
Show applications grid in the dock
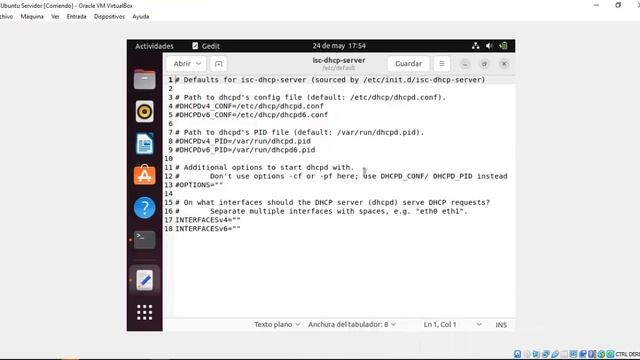[x=144, y=312]
